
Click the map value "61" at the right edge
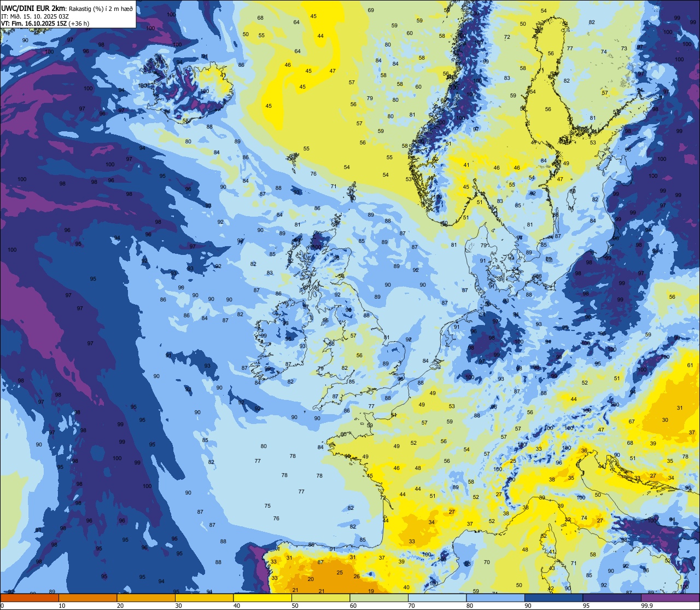(x=690, y=365)
